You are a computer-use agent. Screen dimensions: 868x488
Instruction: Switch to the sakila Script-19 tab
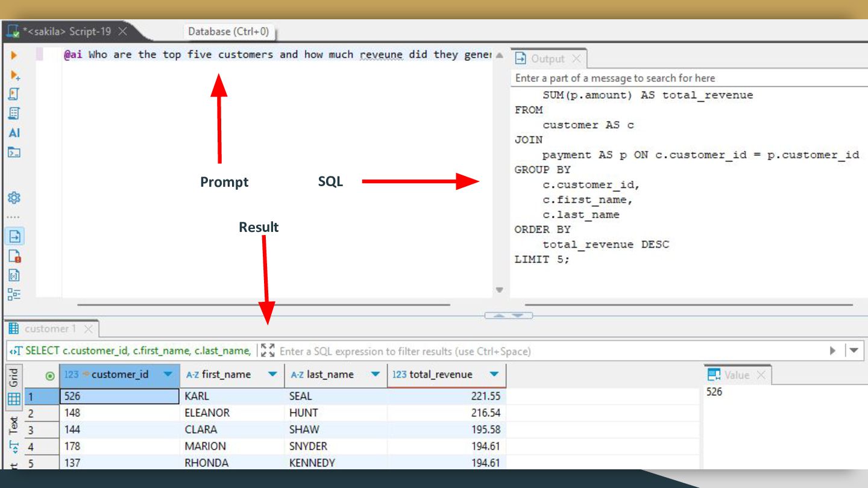pos(68,31)
